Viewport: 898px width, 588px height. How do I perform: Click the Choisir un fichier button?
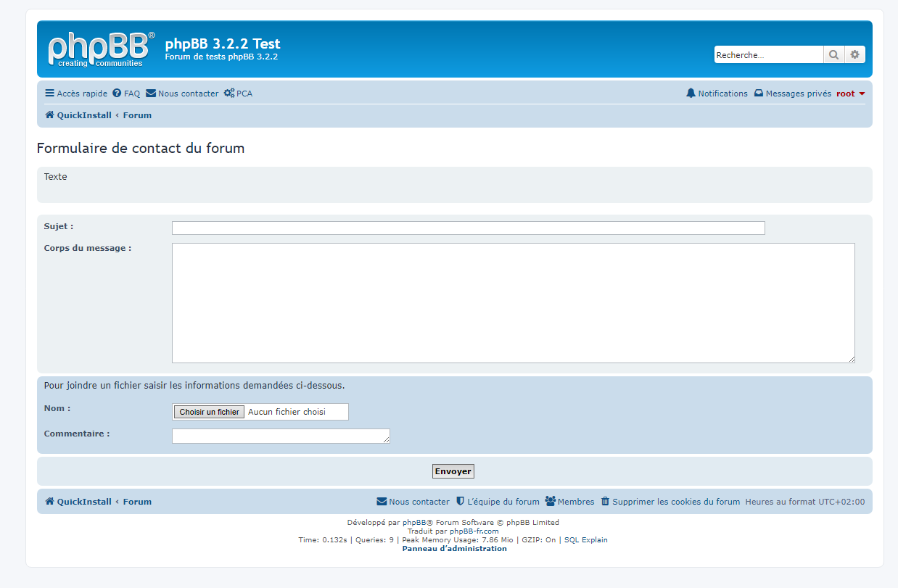pyautogui.click(x=209, y=412)
